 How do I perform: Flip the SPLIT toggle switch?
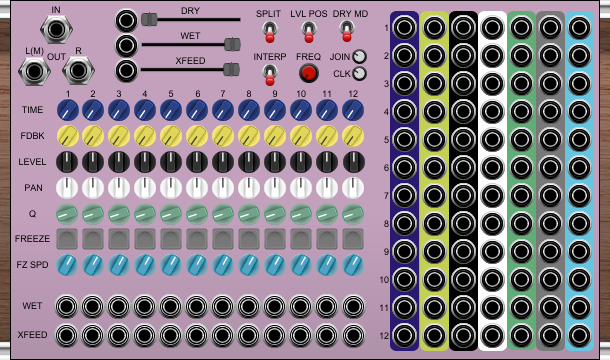click(x=270, y=32)
